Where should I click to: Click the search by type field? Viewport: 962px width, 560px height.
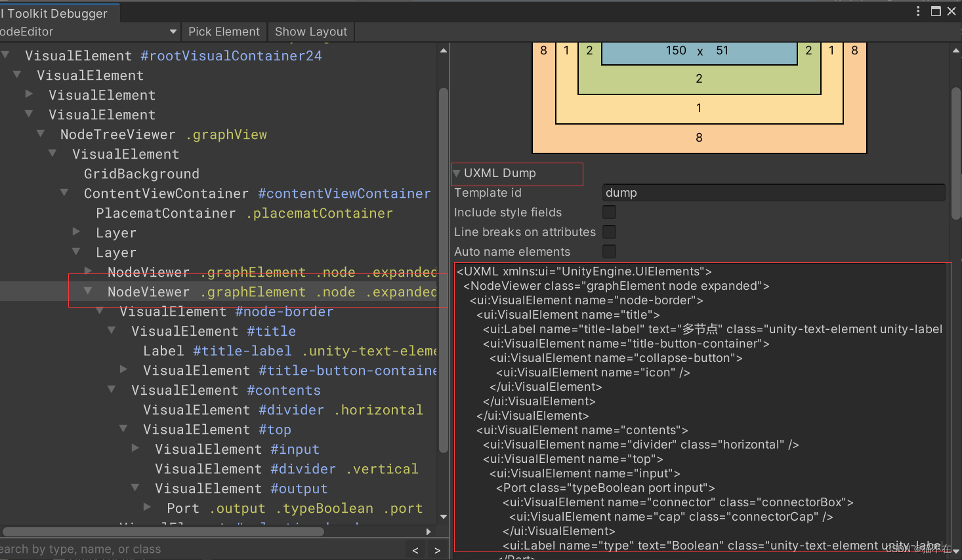click(x=201, y=550)
